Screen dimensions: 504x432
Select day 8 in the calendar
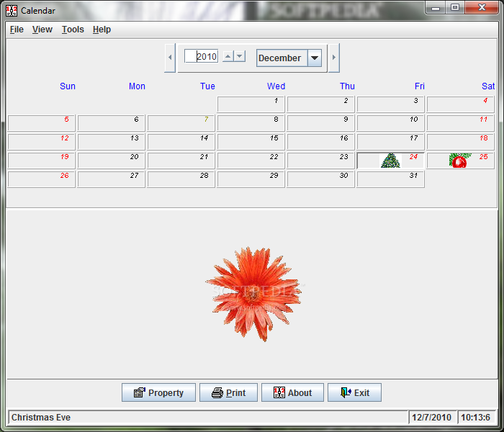click(251, 123)
